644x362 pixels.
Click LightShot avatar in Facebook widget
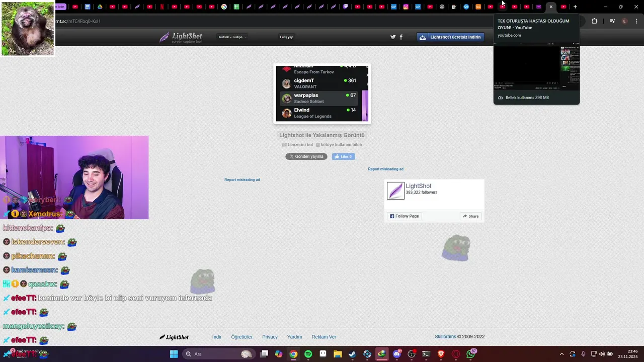click(x=395, y=191)
